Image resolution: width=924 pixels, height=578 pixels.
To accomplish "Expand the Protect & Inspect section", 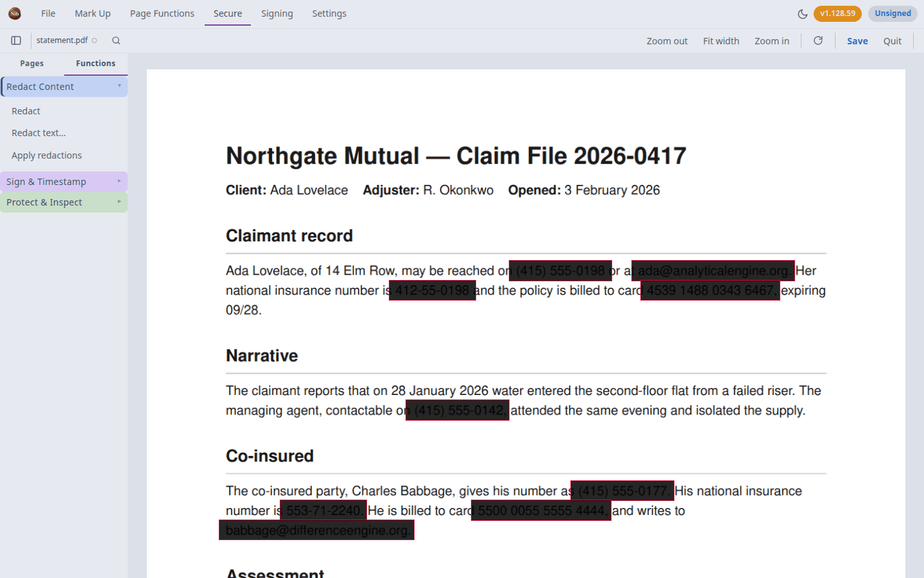I will [x=64, y=202].
